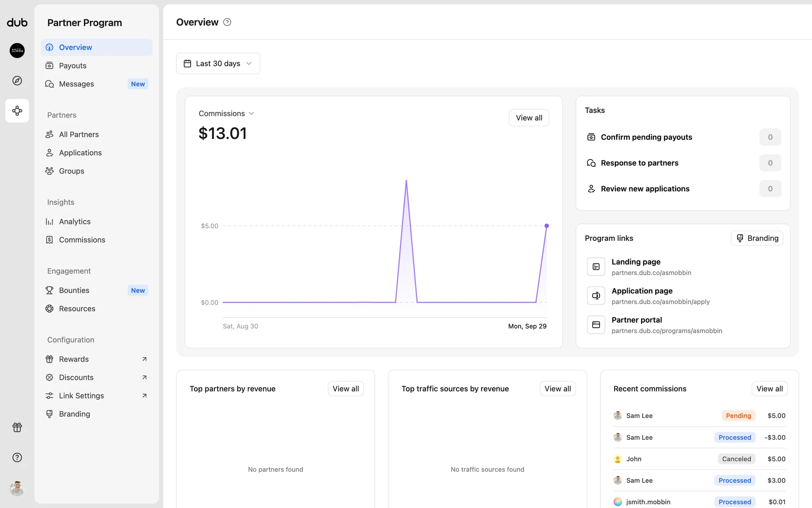
Task: Click the chart's Sep 29 data point
Action: [x=546, y=226]
